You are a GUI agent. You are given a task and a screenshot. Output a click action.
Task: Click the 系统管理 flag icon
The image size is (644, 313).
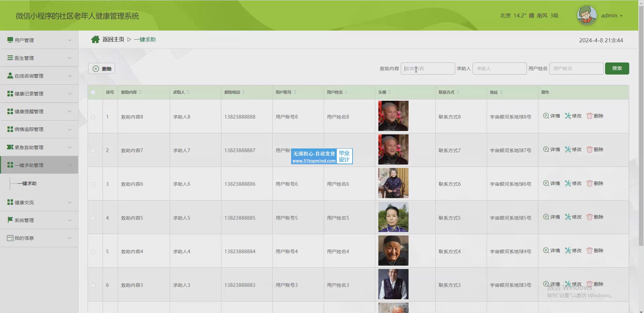(x=10, y=220)
